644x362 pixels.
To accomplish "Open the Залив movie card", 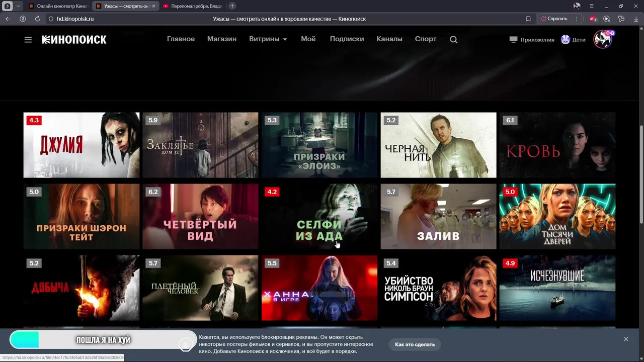I will click(x=438, y=217).
